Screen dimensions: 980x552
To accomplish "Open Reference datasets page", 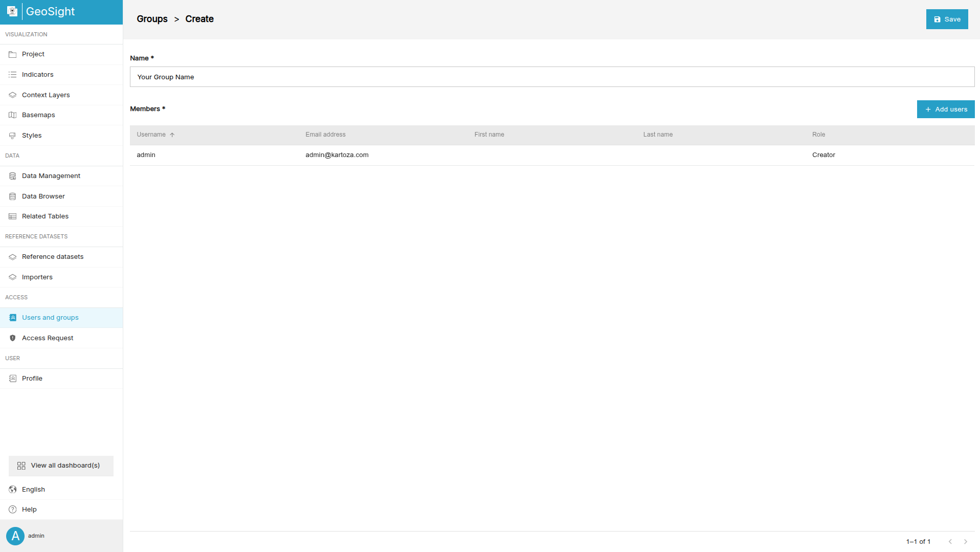I will click(x=61, y=257).
